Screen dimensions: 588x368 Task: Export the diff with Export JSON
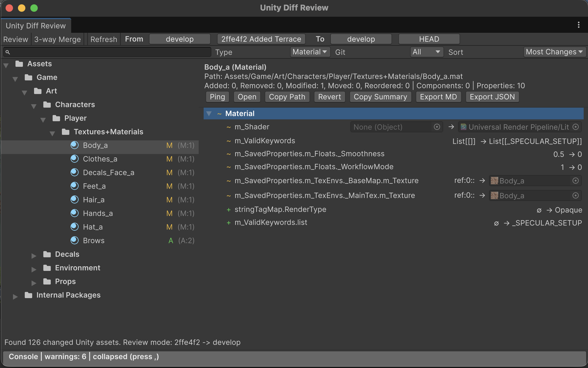coord(492,97)
